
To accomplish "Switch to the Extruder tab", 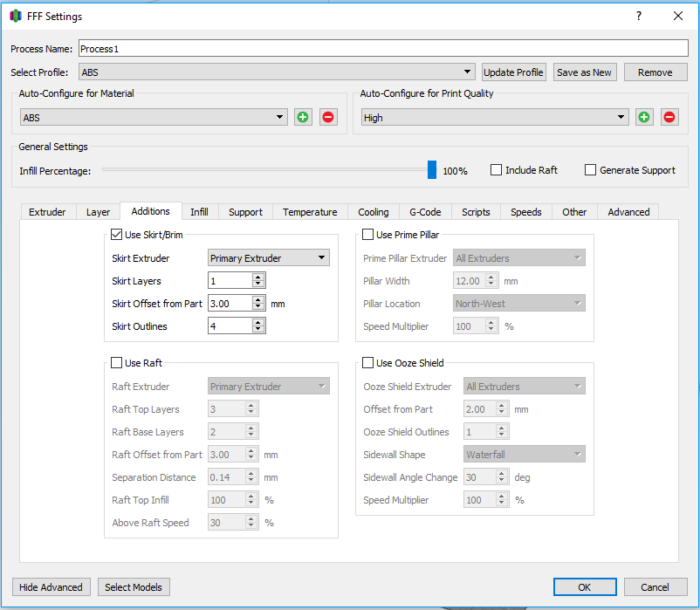I will click(47, 212).
